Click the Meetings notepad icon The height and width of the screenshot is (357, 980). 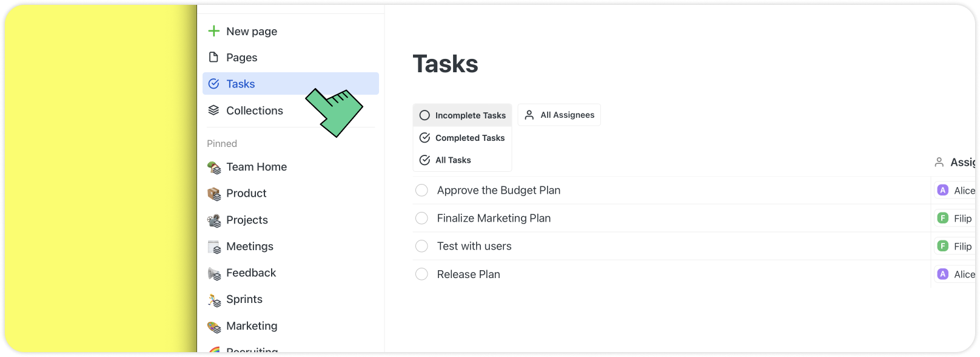pos(214,246)
